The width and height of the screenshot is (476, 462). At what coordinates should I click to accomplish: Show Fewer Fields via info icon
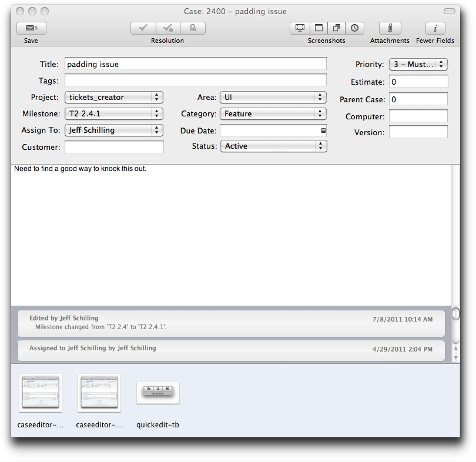click(435, 28)
